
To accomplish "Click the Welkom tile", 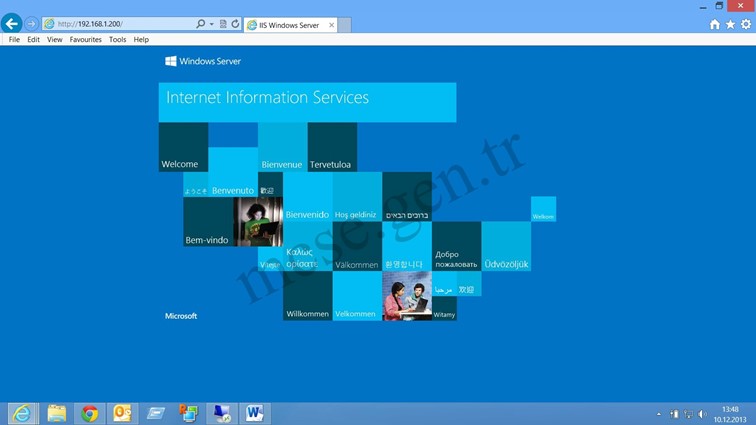I will point(543,209).
